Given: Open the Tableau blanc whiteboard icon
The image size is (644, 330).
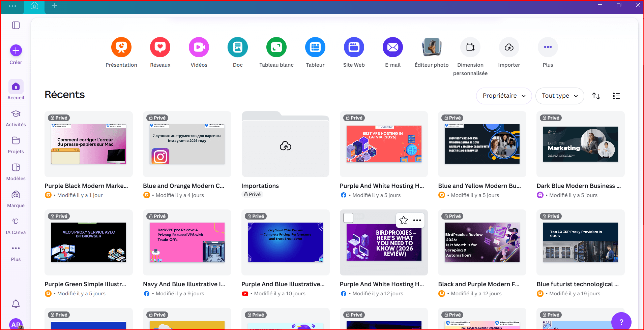Looking at the screenshot, I should click(276, 47).
